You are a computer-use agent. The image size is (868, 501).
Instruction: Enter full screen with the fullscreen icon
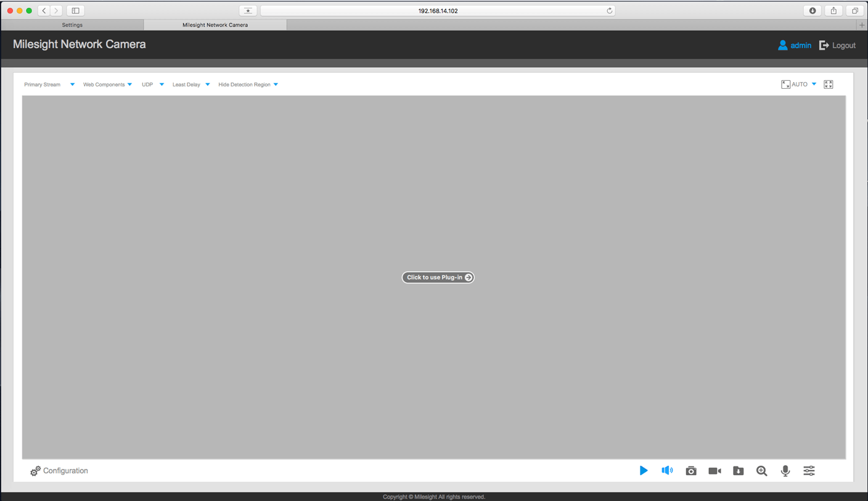[x=829, y=85]
